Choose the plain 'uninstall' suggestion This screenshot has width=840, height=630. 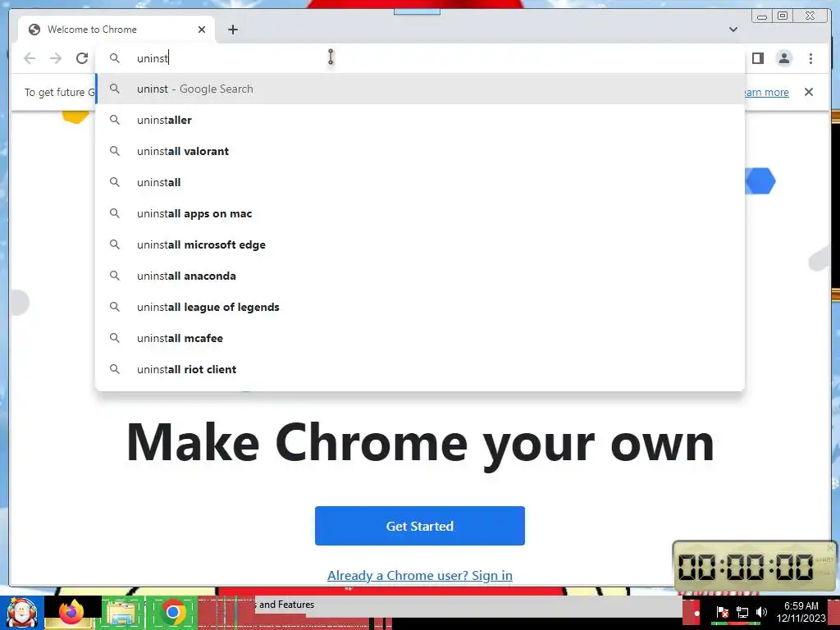(x=420, y=182)
